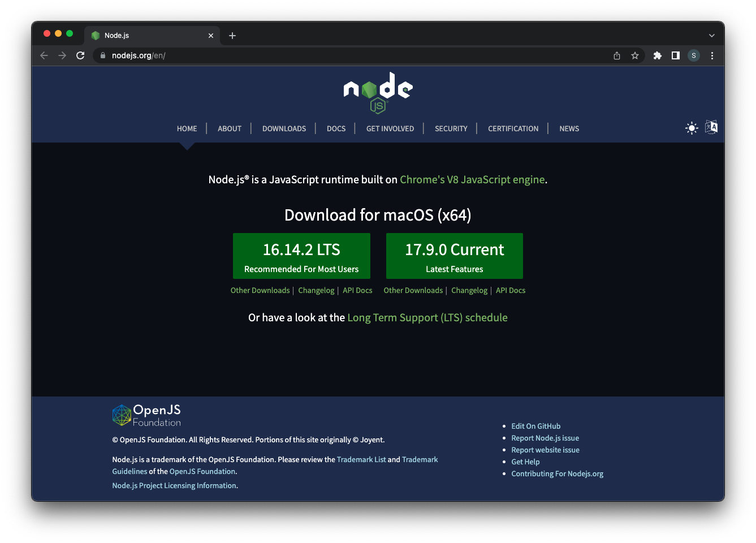Image resolution: width=756 pixels, height=543 pixels.
Task: Open API Docs under Current
Action: 511,290
